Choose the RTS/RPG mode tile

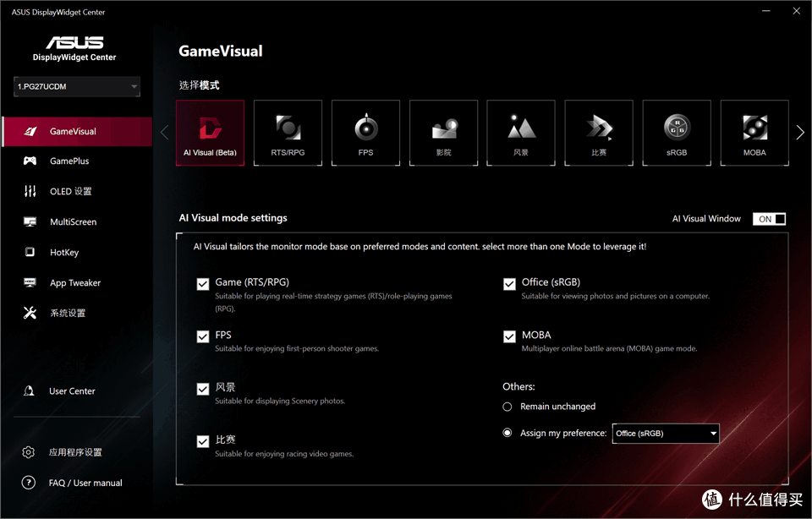click(x=288, y=133)
